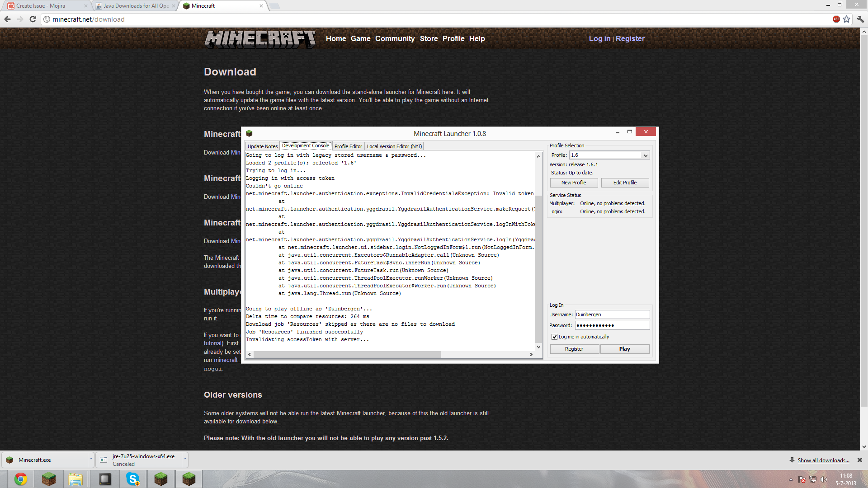
Task: Open the jre-7u25 download options arrow
Action: (185, 459)
